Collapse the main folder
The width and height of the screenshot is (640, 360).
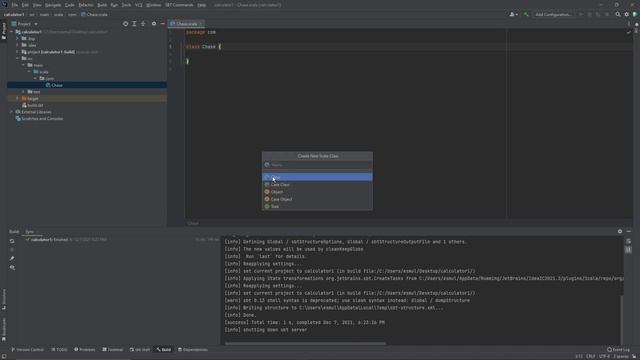[23, 65]
